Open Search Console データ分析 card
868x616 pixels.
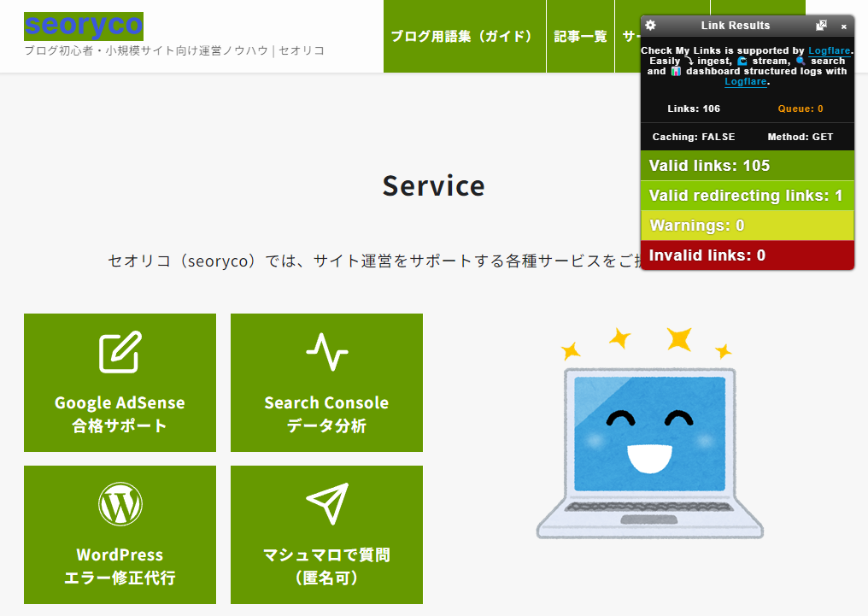(326, 383)
